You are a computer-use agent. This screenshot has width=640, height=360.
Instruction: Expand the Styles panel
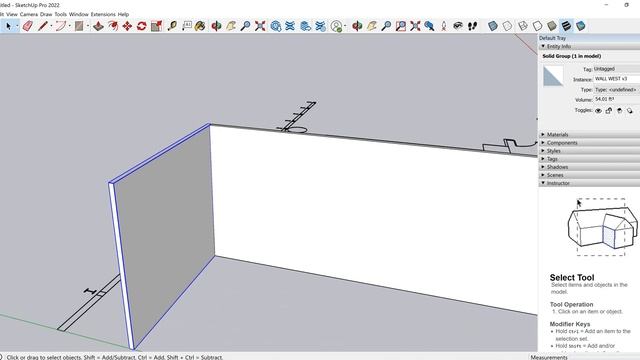click(x=589, y=151)
